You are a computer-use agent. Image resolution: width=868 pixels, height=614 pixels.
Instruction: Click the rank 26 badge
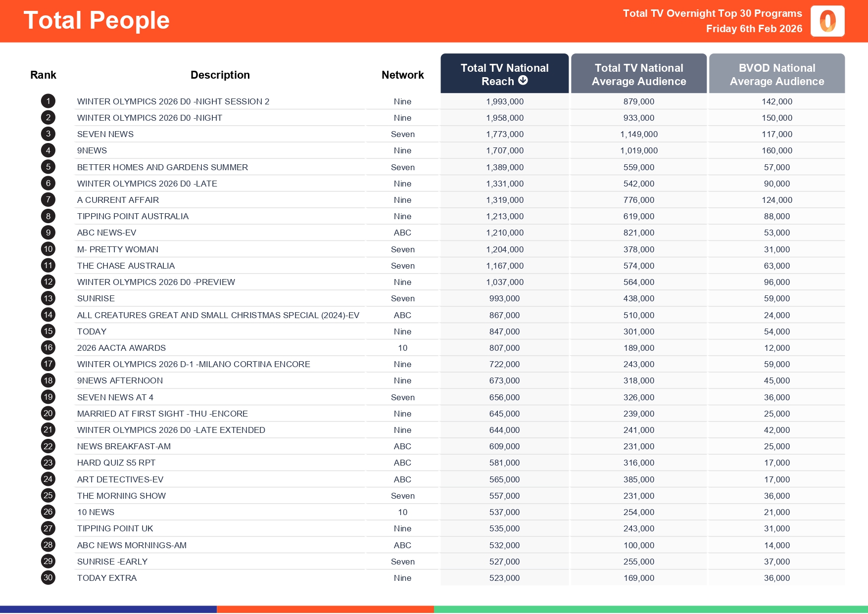[x=48, y=512]
